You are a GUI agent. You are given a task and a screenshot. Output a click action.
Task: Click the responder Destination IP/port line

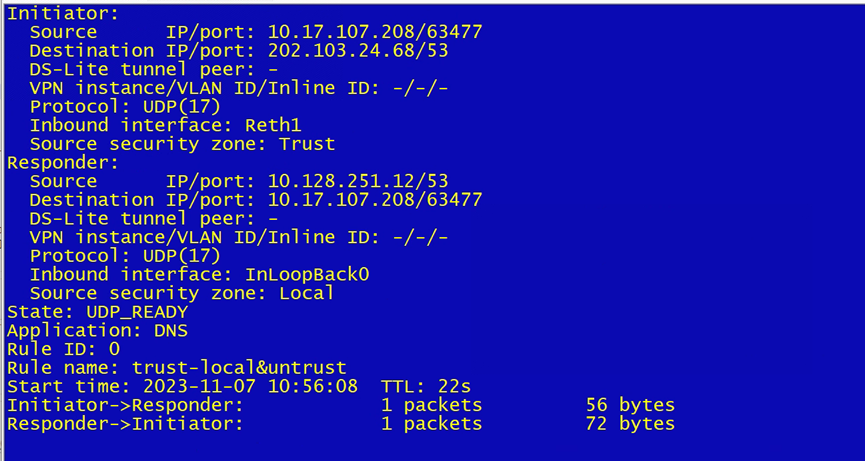(255, 200)
